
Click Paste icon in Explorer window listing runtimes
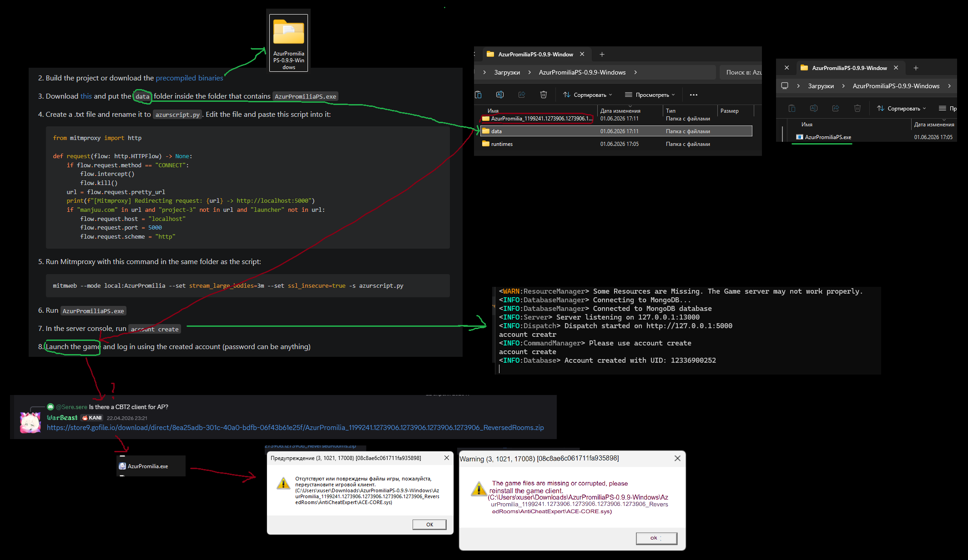(478, 95)
